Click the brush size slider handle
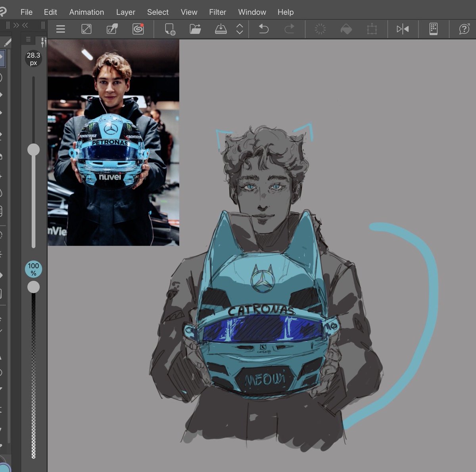Screen dimensions: 476x472 33,150
